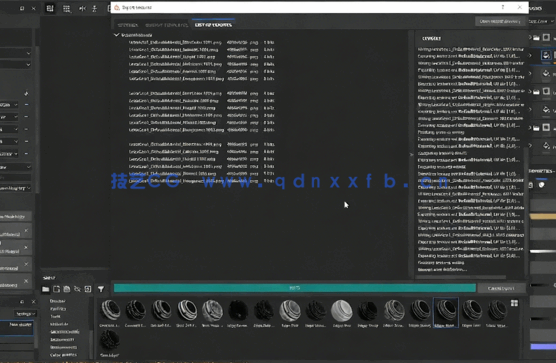Screen dimensions: 556x363
Task: Click the teal export progress bar
Action: [294, 288]
